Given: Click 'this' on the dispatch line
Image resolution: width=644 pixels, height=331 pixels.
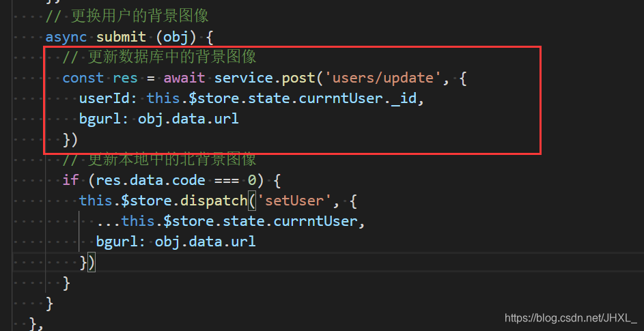Looking at the screenshot, I should [96, 201].
